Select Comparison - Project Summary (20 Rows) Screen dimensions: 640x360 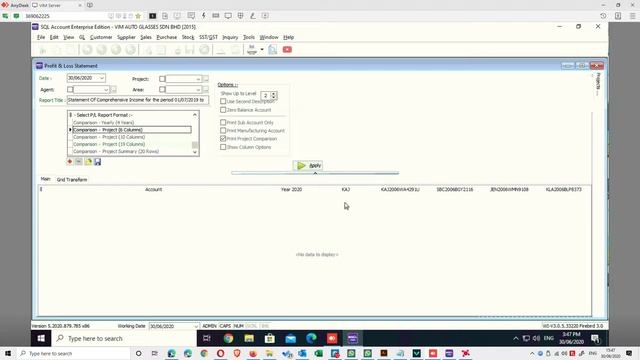pyautogui.click(x=132, y=151)
